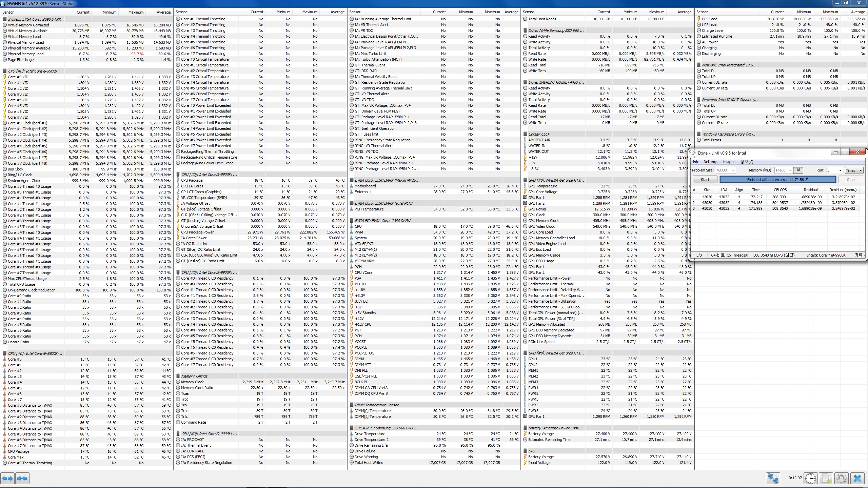Start logging with the sheet-plus icon
The image size is (868, 488).
coord(826,479)
